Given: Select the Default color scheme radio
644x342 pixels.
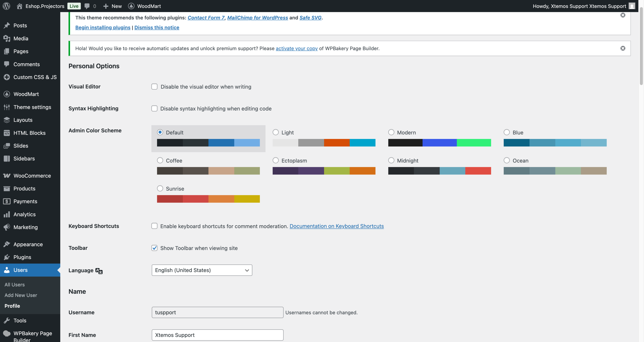Looking at the screenshot, I should tap(160, 132).
